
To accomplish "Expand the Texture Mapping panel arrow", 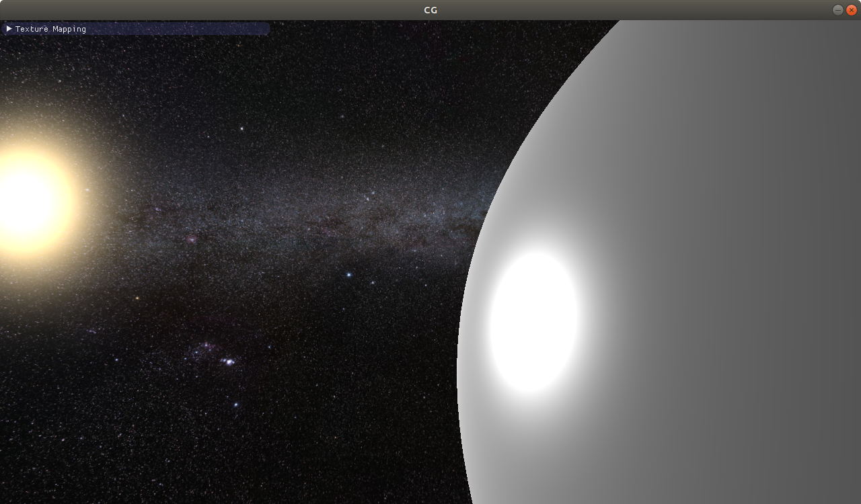I will 9,29.
